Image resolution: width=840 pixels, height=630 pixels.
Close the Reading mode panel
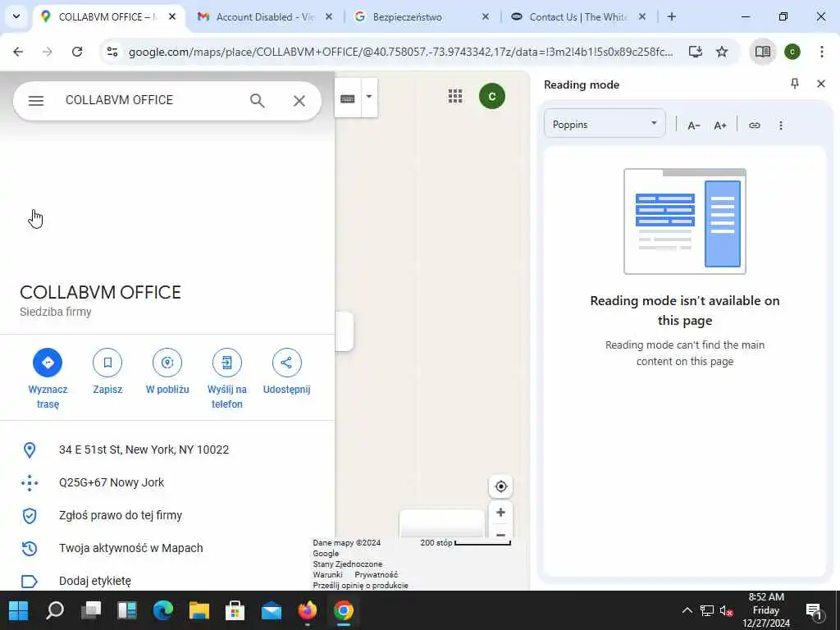[820, 84]
